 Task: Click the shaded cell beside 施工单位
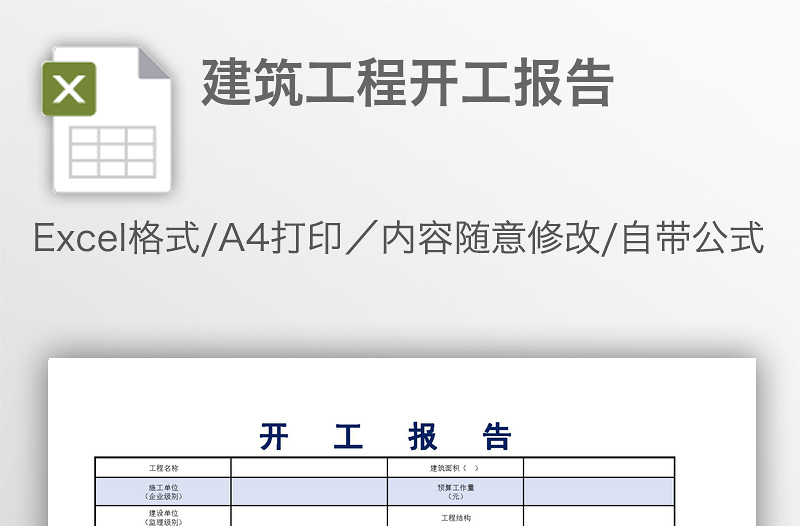[308, 491]
